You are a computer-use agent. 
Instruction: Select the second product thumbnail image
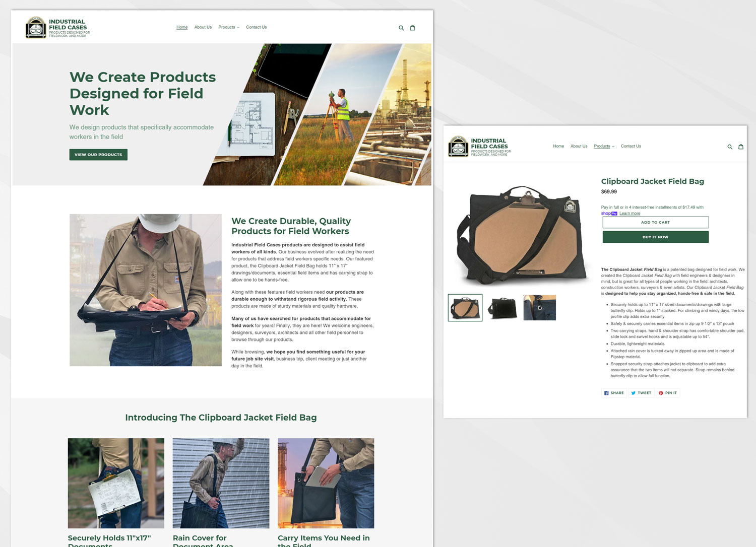[x=502, y=308]
